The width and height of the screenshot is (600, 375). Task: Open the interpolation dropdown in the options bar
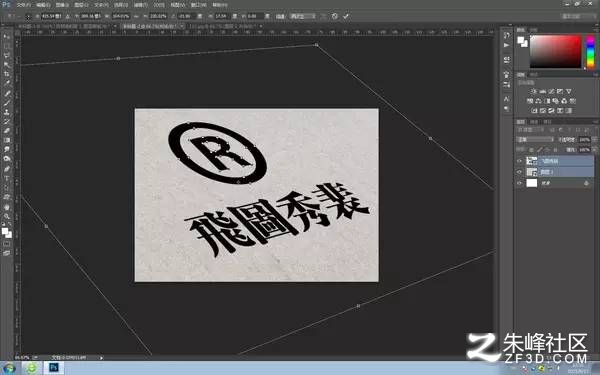(303, 16)
